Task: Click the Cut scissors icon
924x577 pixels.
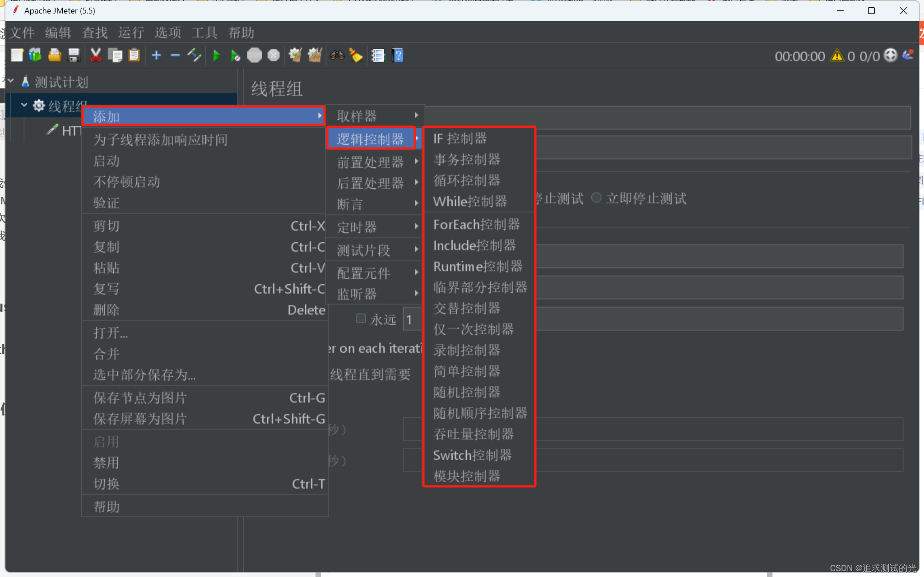Action: coord(96,55)
